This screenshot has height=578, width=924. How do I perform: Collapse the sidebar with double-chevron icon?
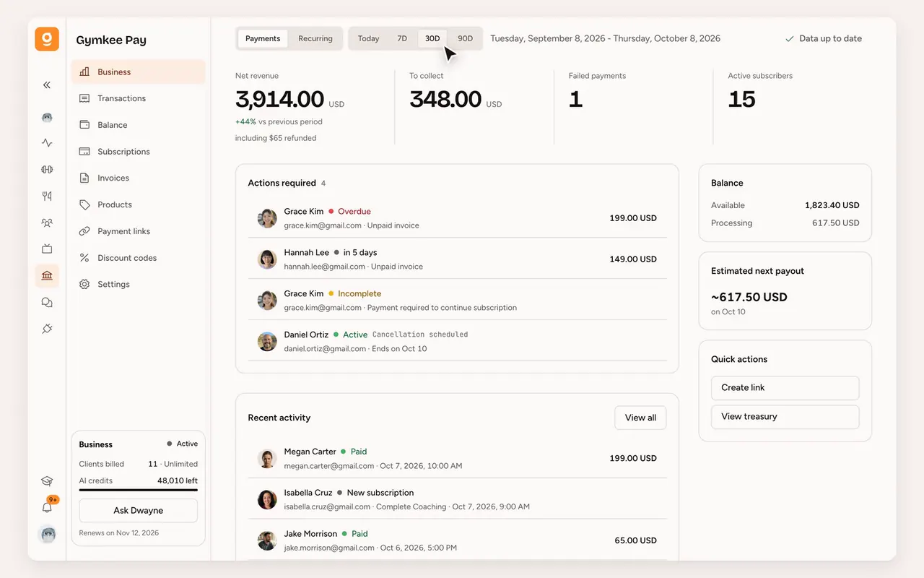(x=47, y=85)
